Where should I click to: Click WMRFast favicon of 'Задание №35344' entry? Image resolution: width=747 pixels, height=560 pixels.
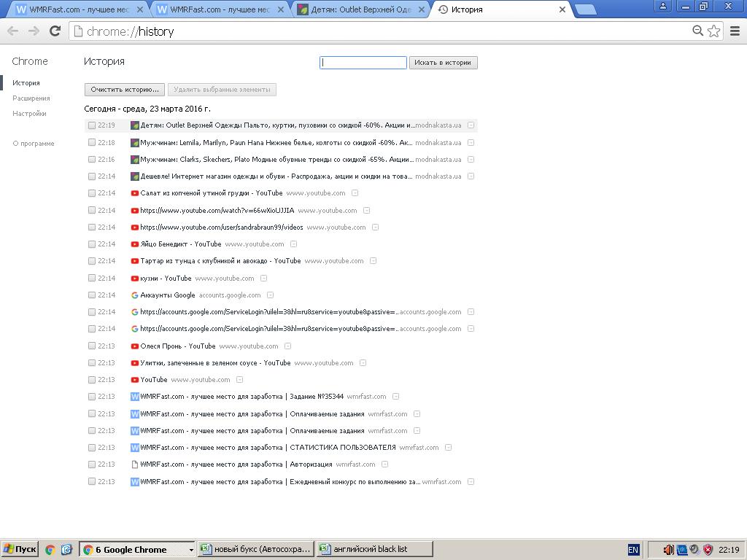click(135, 397)
